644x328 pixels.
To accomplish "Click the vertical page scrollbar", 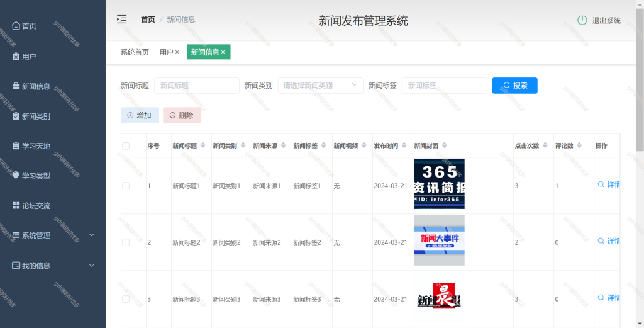I will pos(640,78).
